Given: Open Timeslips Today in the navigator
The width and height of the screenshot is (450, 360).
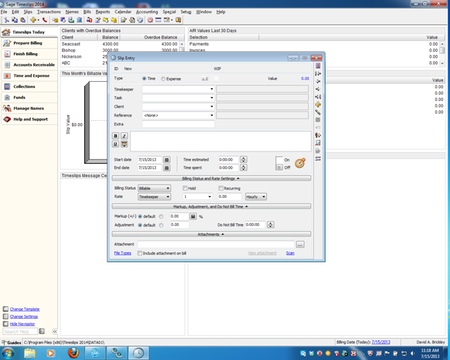Looking at the screenshot, I should tap(29, 32).
